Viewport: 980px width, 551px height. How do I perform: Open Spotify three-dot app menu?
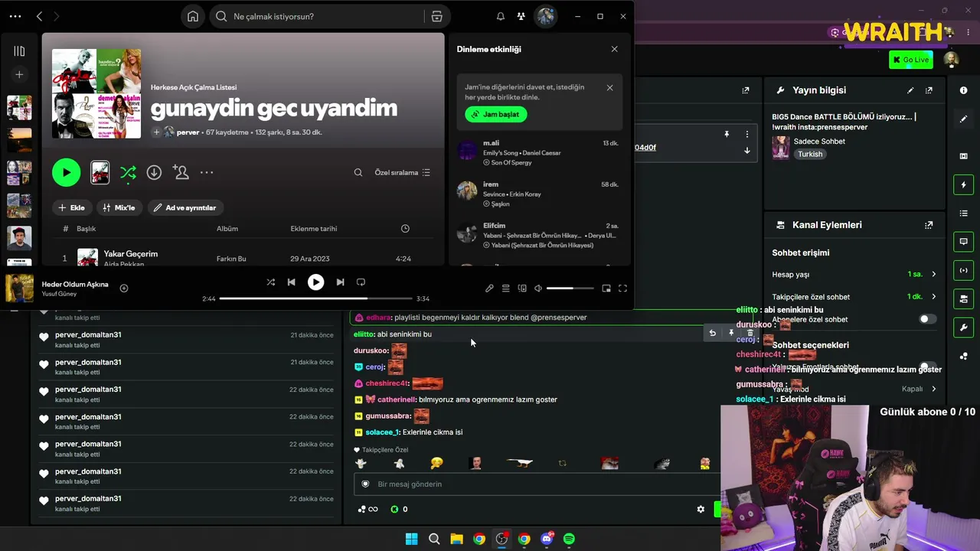tap(15, 16)
